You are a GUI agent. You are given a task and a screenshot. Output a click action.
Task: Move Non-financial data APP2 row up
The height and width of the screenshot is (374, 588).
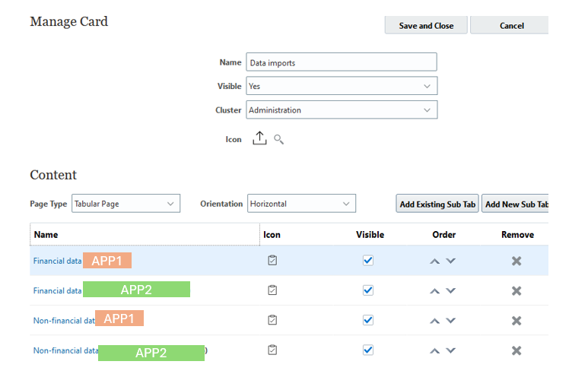click(x=434, y=350)
